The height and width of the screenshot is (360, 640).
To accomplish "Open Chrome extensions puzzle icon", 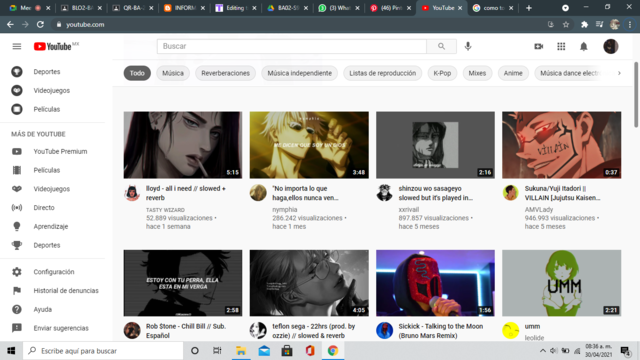I will pos(584,24).
